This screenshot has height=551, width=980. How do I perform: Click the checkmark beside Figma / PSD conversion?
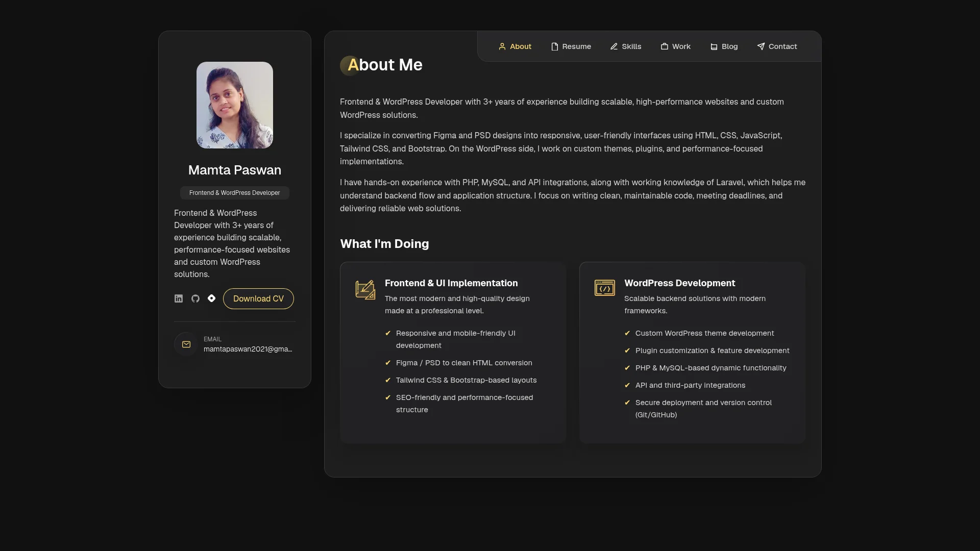[388, 363]
